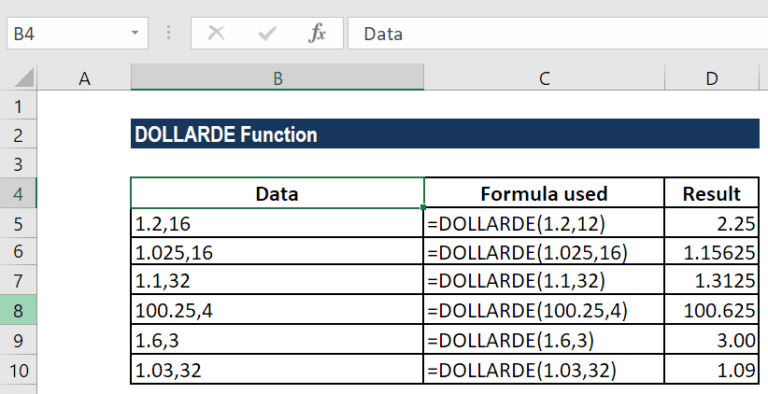This screenshot has height=394, width=768.
Task: Select row 1 header
Action: point(18,105)
